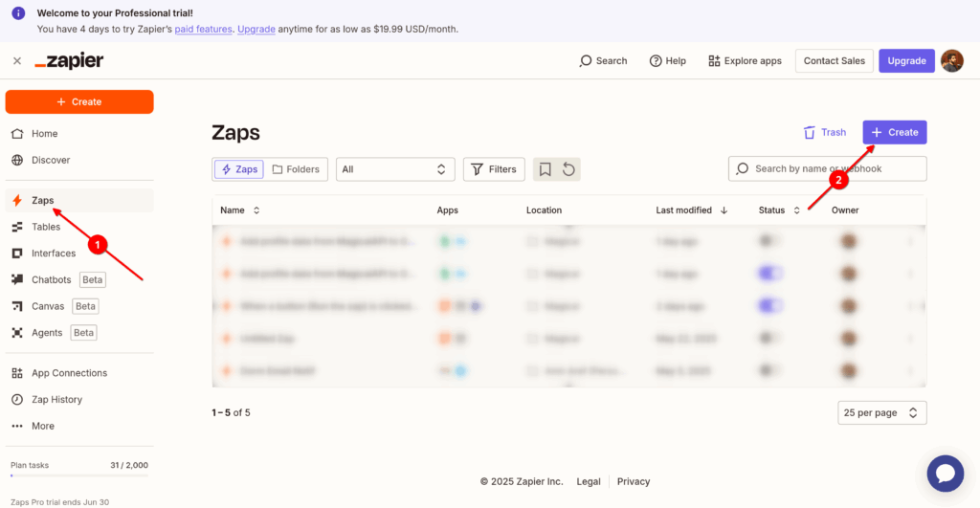Click the Legal footer link
980x508 pixels.
589,482
